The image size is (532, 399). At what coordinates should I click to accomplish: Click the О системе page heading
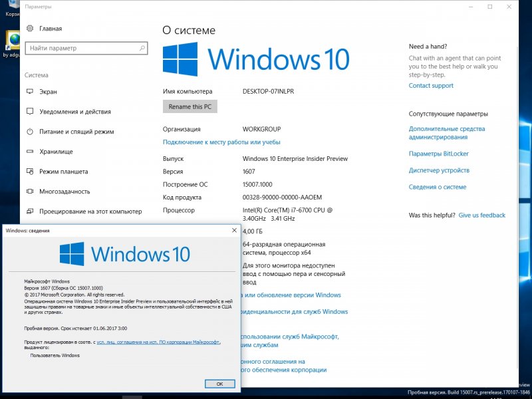(x=189, y=30)
